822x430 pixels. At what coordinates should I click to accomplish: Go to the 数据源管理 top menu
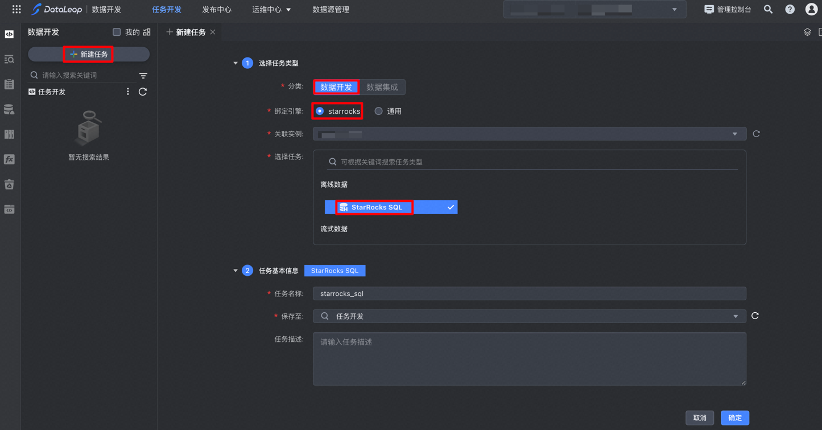[x=331, y=9]
